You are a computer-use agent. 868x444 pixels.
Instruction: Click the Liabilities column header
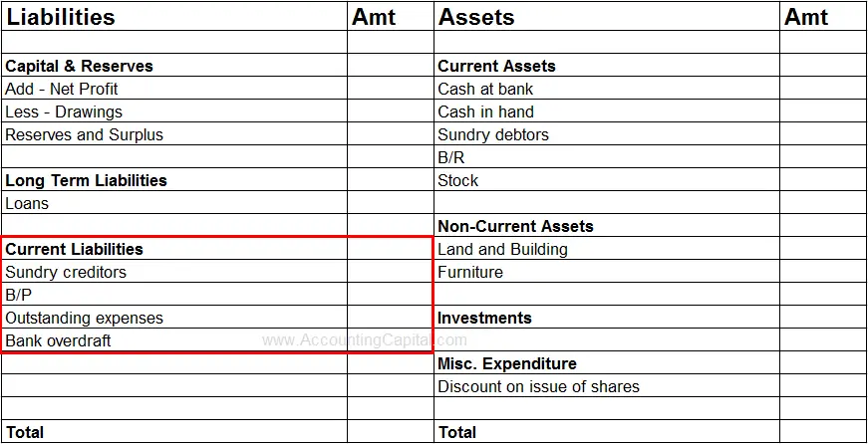pos(61,17)
